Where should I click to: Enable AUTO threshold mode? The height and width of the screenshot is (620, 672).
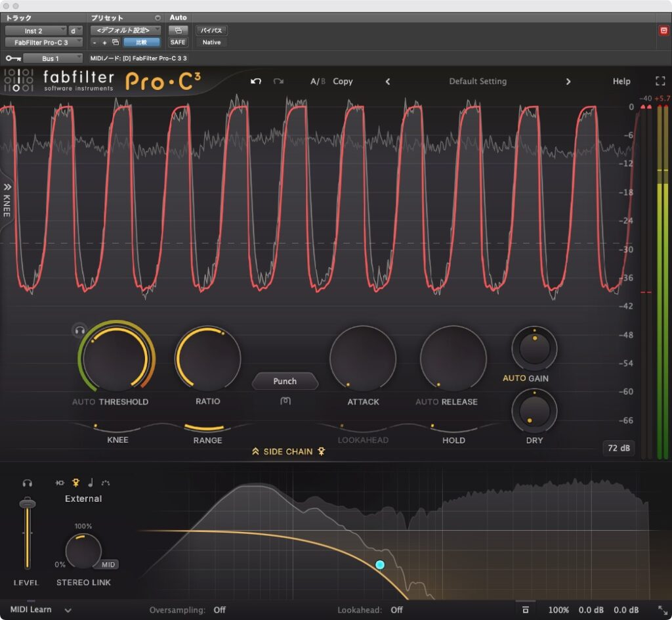click(x=83, y=402)
